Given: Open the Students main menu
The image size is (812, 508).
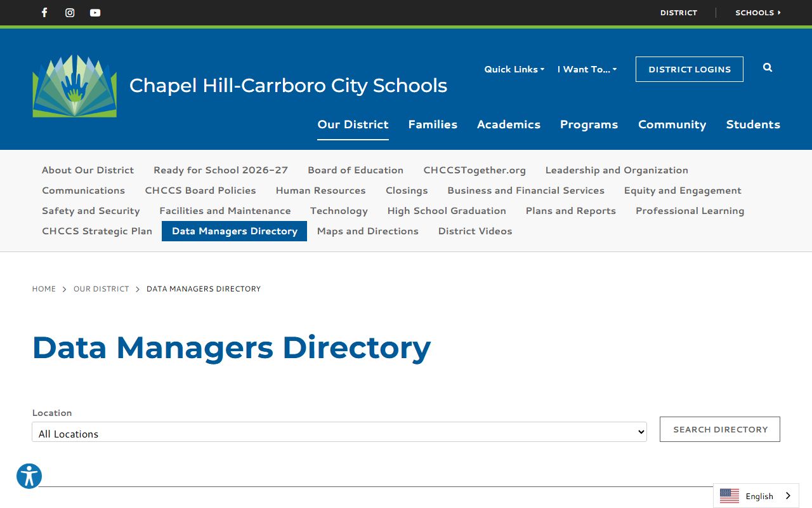Looking at the screenshot, I should click(753, 124).
